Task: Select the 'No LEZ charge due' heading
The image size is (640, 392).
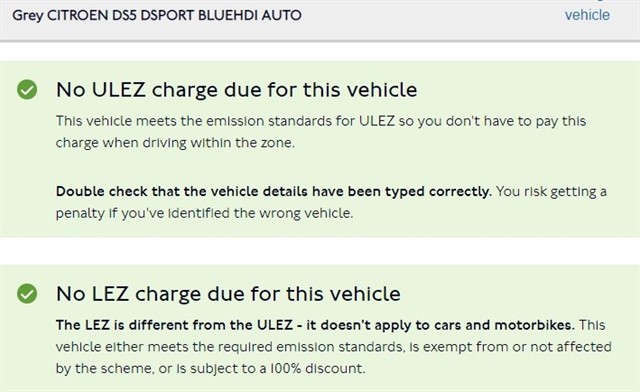Action: [228, 294]
